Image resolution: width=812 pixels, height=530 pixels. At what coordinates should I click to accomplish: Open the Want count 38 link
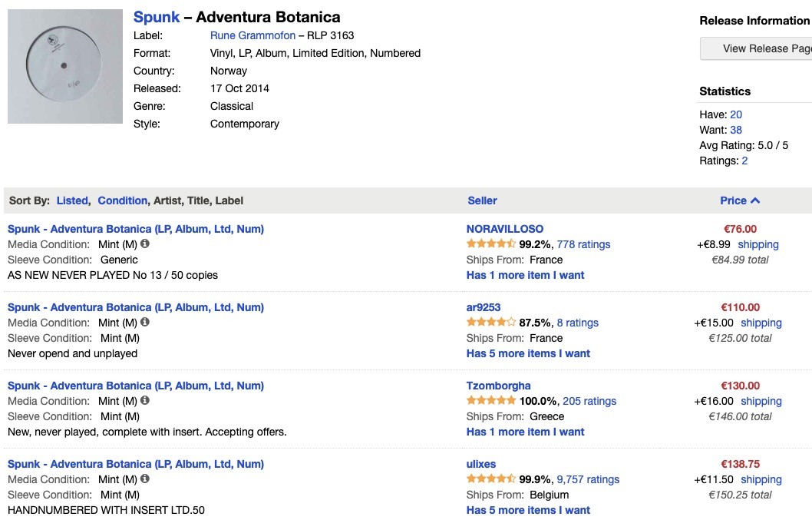click(736, 130)
